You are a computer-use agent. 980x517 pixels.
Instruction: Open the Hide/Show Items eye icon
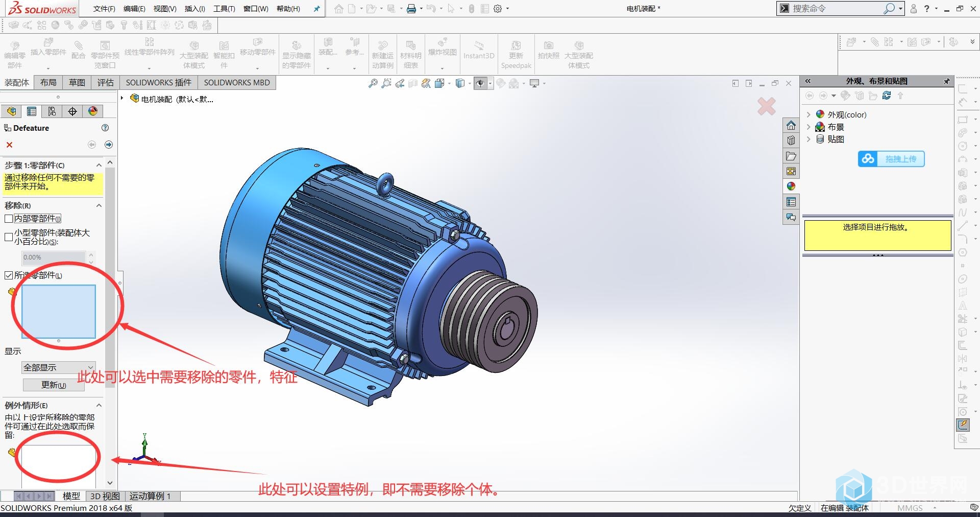(x=480, y=83)
